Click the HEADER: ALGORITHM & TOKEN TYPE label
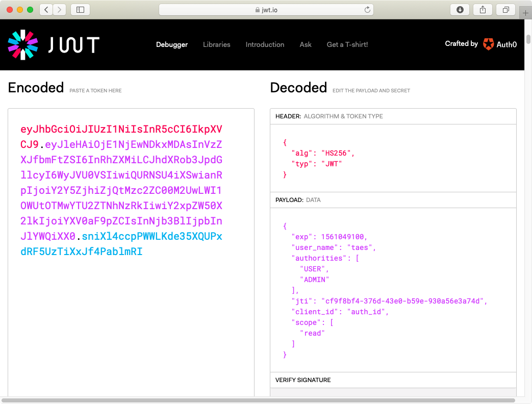The width and height of the screenshot is (532, 404). point(329,116)
